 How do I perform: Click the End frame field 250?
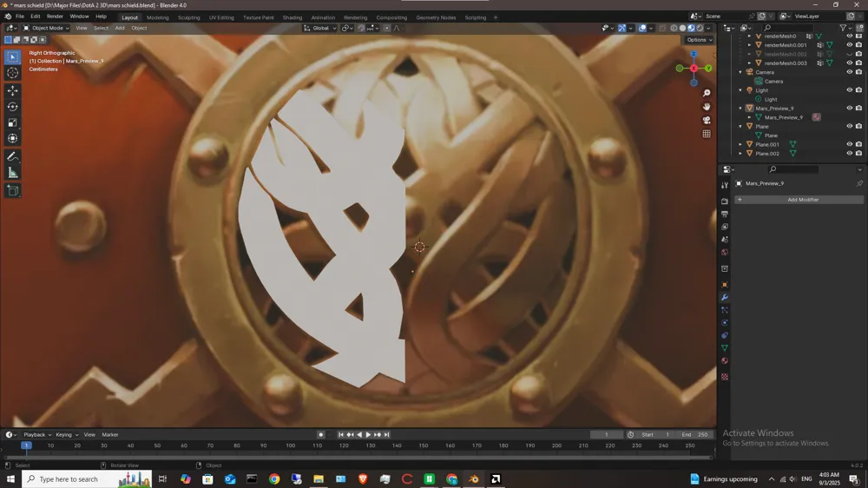694,435
